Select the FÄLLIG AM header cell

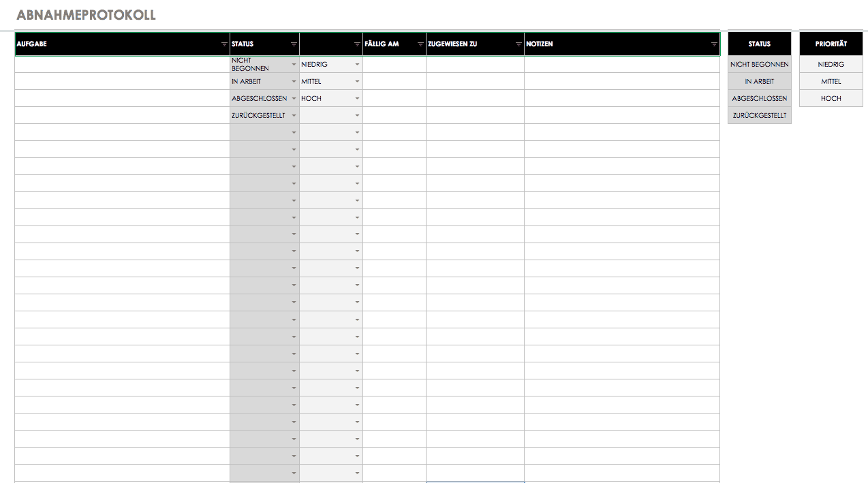click(x=394, y=44)
